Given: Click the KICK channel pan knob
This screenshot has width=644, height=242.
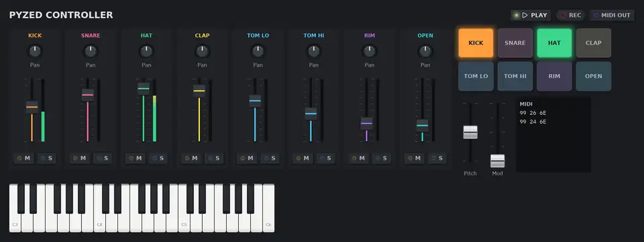Looking at the screenshot, I should [35, 52].
